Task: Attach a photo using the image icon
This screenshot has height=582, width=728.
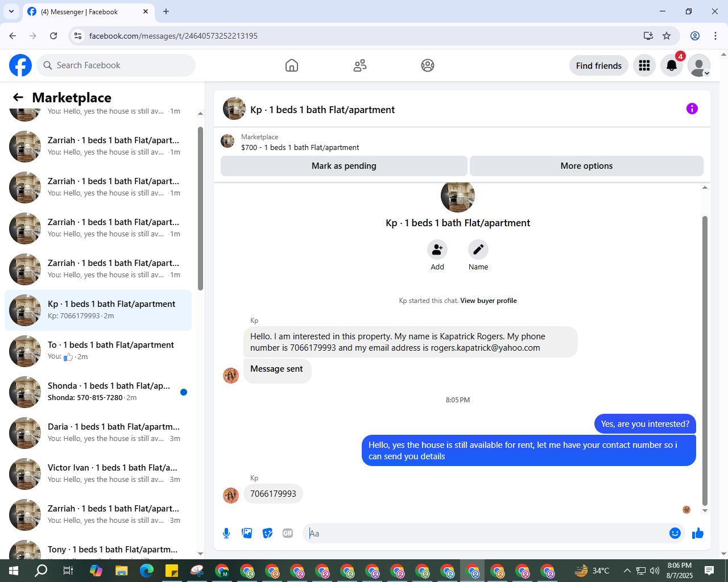Action: (247, 533)
